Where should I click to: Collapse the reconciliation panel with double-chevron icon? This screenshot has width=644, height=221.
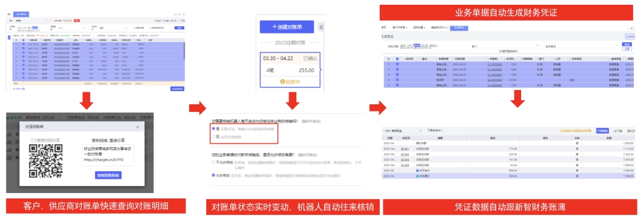click(x=321, y=27)
